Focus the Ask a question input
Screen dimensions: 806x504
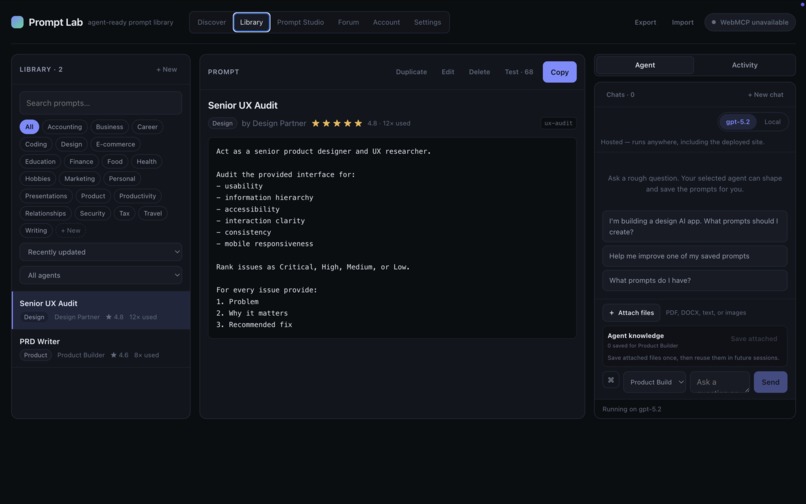[x=720, y=382]
